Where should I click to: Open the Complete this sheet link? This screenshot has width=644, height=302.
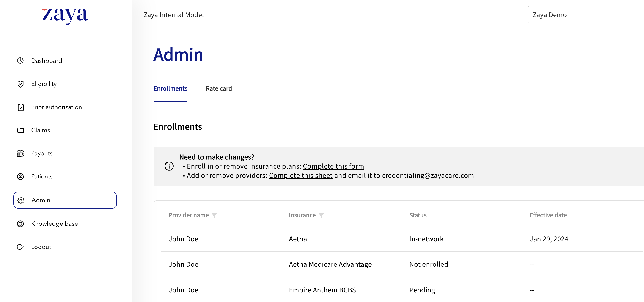click(x=300, y=176)
